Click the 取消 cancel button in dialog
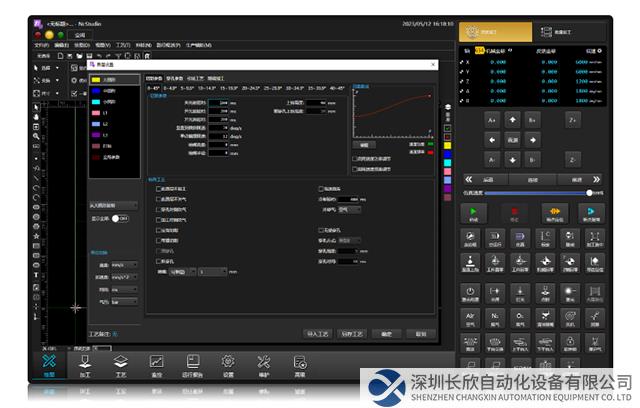This screenshot has width=640, height=408. [421, 334]
